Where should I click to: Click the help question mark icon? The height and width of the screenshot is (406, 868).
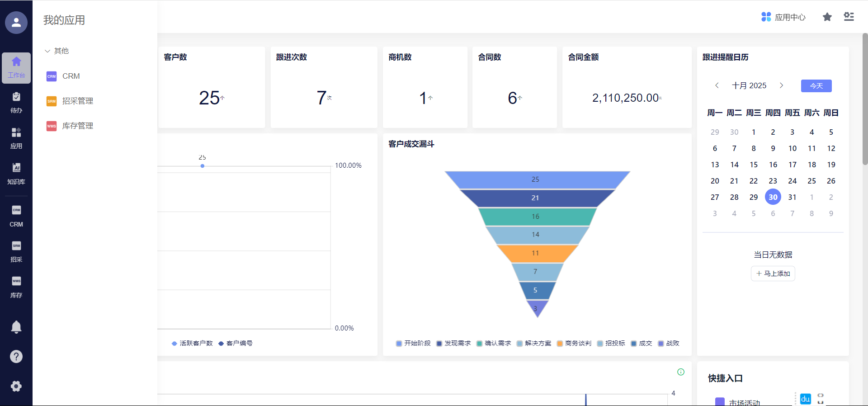coord(16,357)
